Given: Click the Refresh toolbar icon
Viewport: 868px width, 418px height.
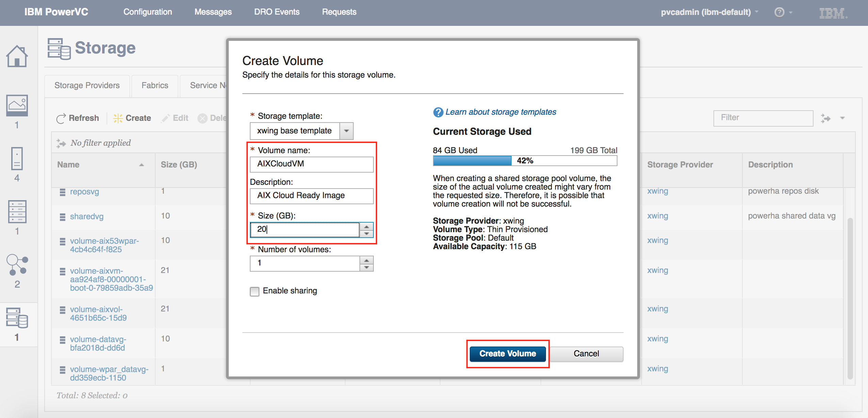Looking at the screenshot, I should tap(61, 118).
